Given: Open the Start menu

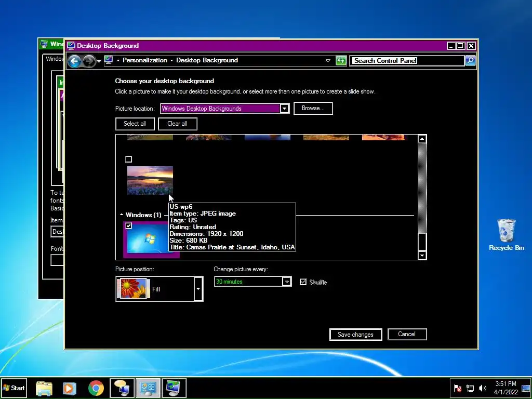Looking at the screenshot, I should 14,388.
